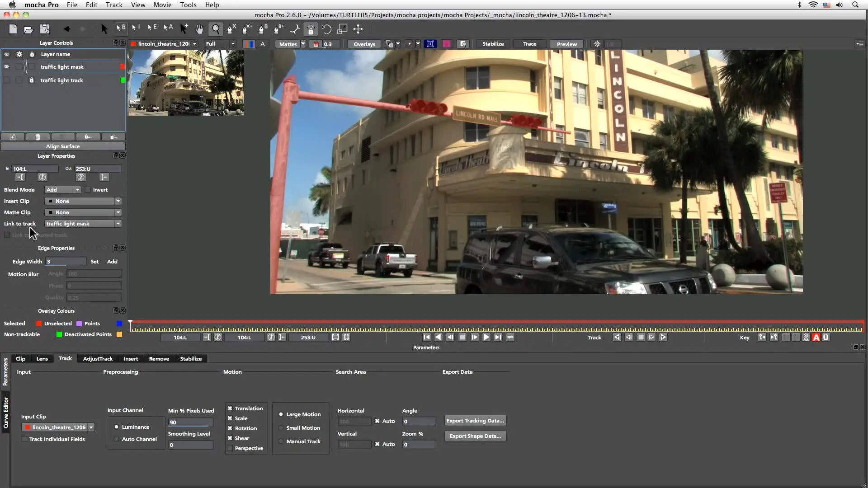Toggle the lock insertion point tool

coord(311,29)
